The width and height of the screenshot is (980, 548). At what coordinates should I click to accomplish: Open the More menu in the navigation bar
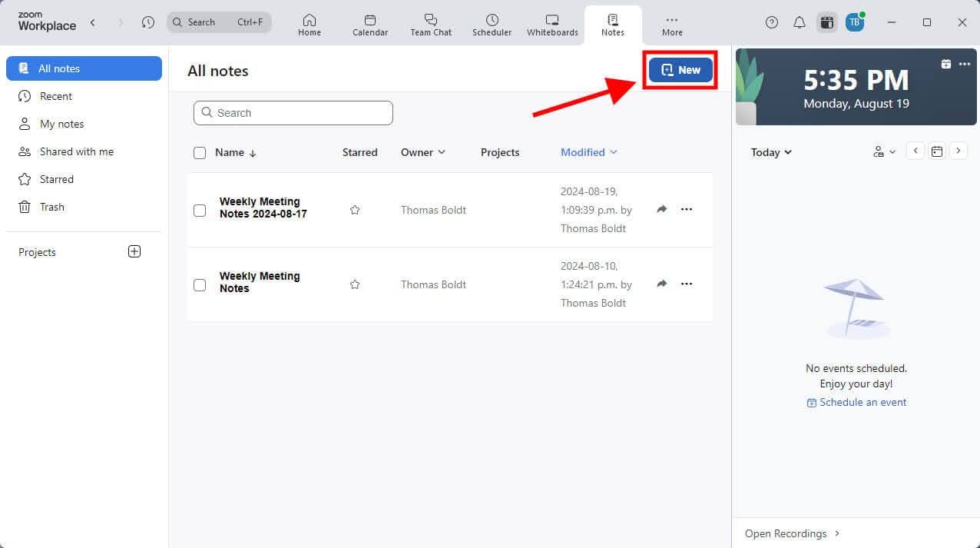point(671,23)
